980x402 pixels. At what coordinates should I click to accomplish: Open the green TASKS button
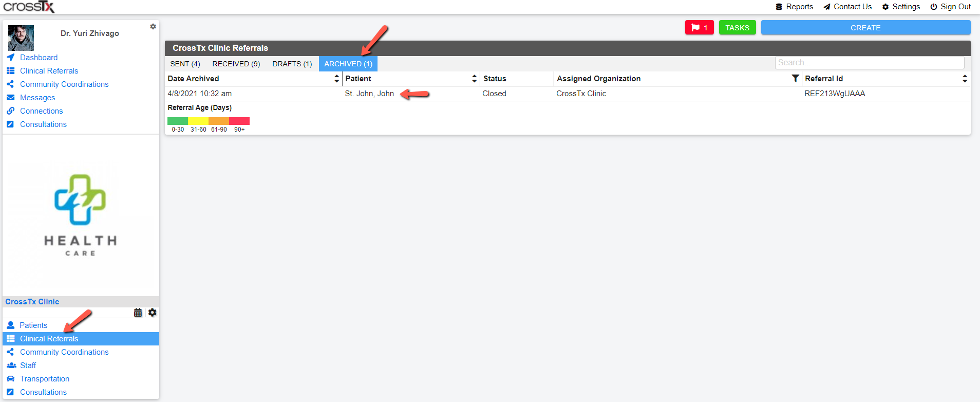[x=737, y=28]
